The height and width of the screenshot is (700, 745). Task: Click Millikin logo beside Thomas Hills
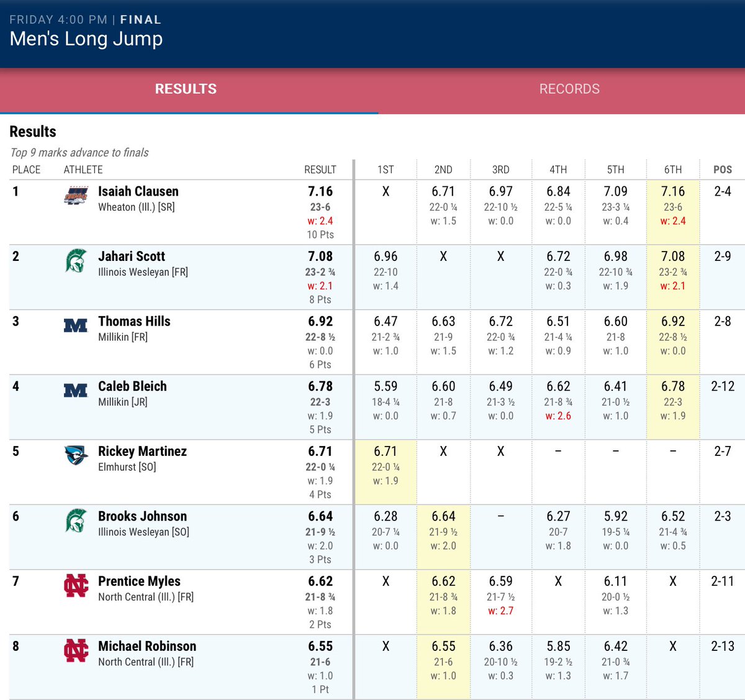(76, 325)
